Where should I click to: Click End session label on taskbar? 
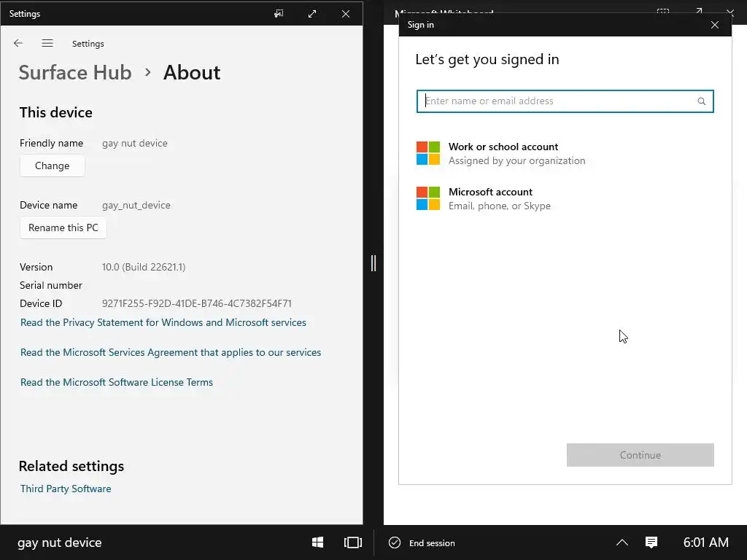point(432,542)
